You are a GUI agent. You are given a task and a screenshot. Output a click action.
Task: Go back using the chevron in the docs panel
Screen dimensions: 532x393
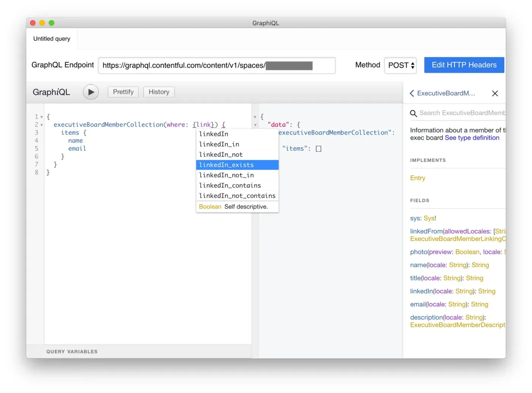click(x=412, y=93)
